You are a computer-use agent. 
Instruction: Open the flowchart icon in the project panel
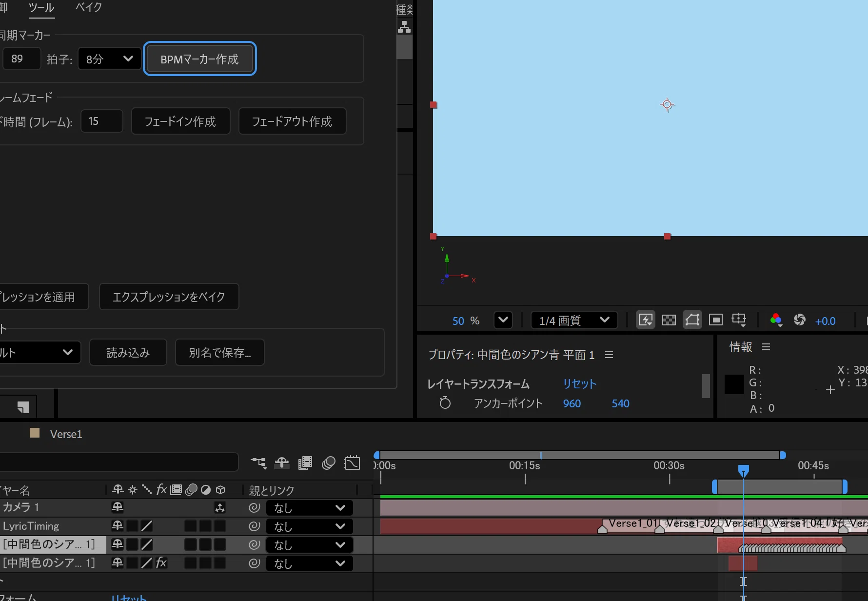pyautogui.click(x=404, y=27)
